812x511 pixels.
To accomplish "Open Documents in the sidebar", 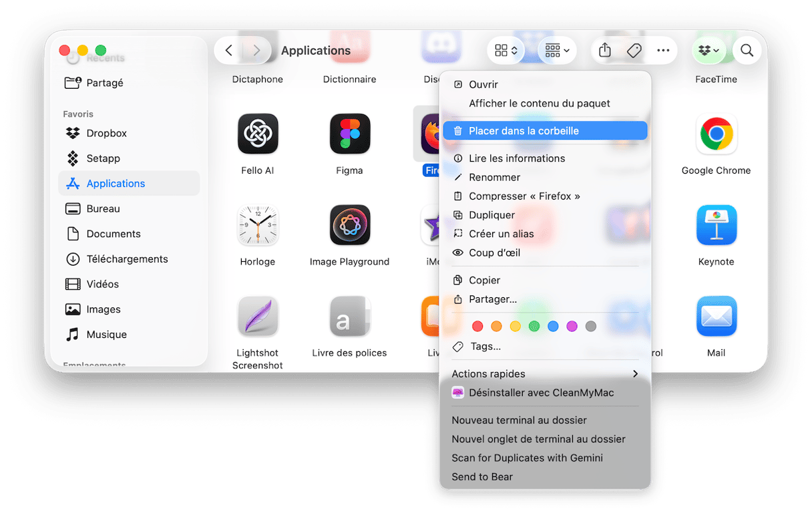I will click(x=129, y=234).
